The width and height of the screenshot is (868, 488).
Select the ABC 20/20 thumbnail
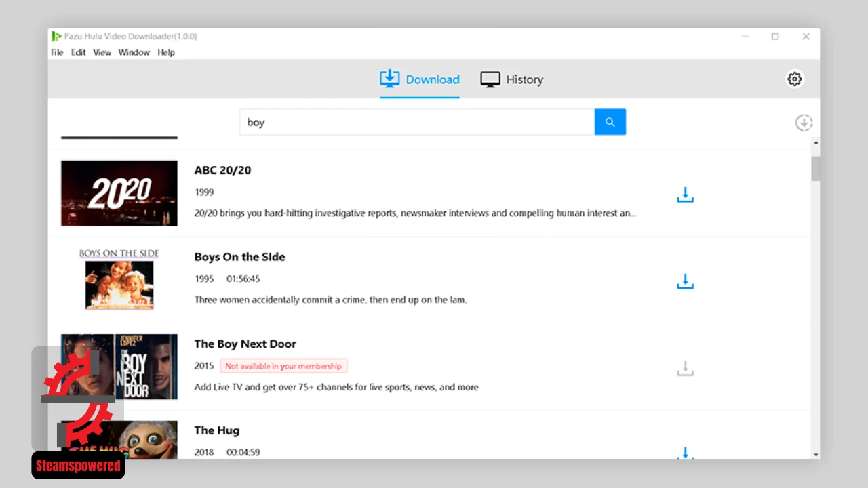[119, 193]
